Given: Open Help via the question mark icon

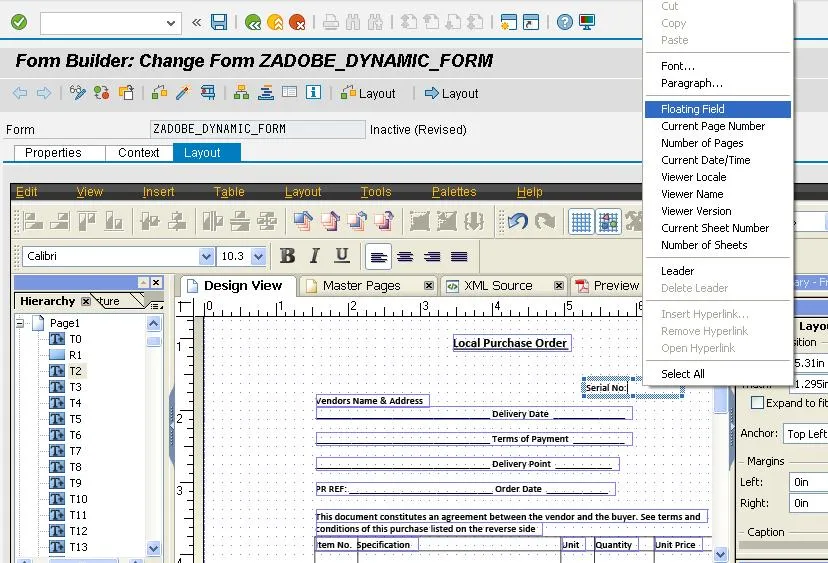Looking at the screenshot, I should (x=564, y=22).
